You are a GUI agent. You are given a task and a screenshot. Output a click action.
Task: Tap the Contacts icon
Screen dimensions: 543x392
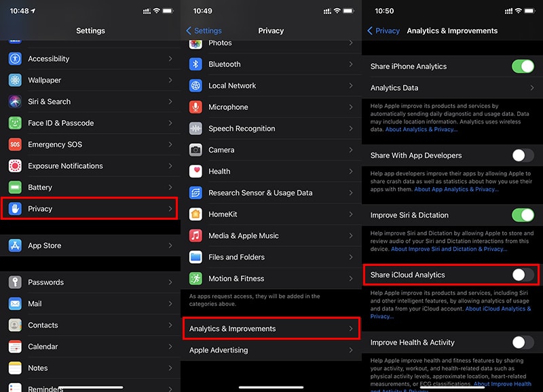pos(15,326)
